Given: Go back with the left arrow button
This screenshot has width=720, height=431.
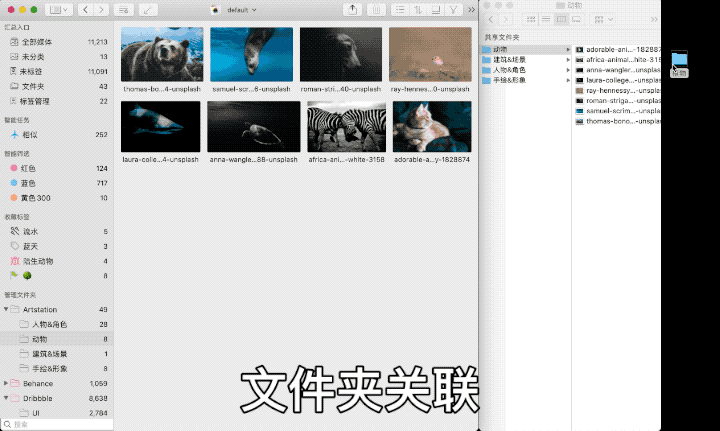Looking at the screenshot, I should (x=85, y=10).
